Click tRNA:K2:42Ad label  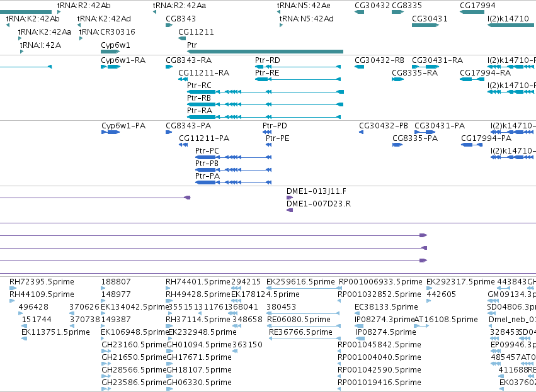[x=104, y=19]
